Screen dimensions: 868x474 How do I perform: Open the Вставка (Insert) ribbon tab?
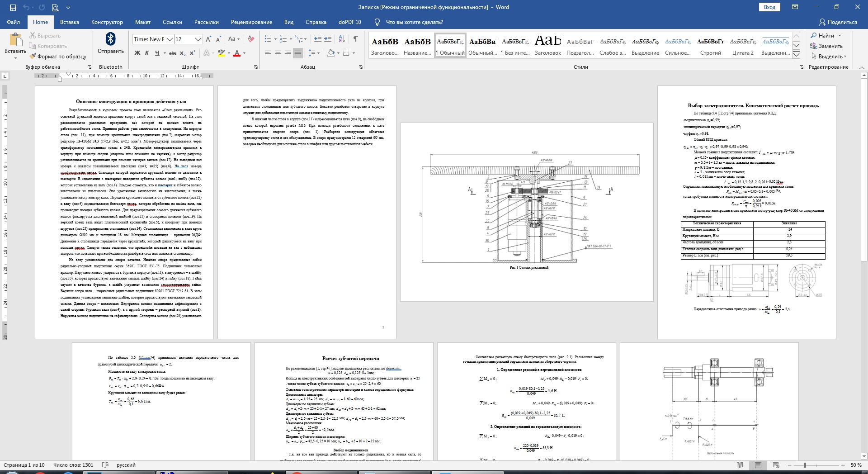point(69,22)
